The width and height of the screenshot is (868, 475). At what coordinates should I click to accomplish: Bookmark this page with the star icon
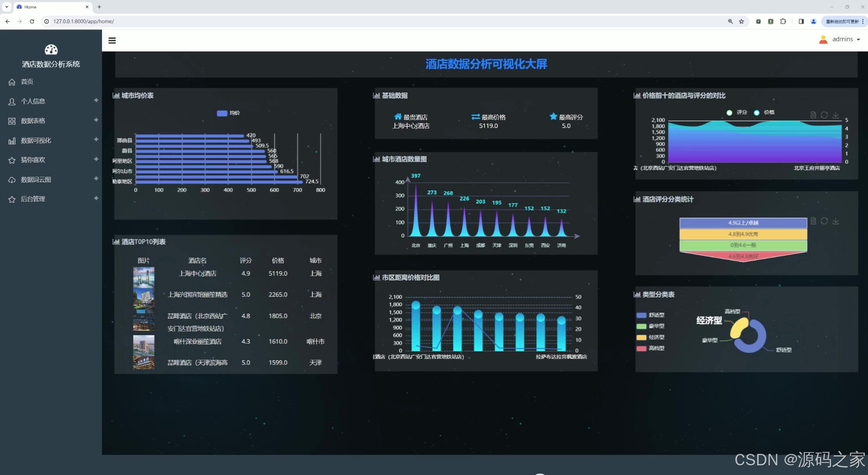742,21
